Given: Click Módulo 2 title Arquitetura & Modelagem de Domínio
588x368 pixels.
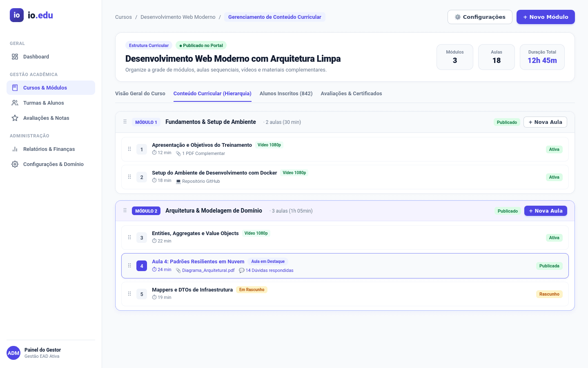Looking at the screenshot, I should (214, 211).
